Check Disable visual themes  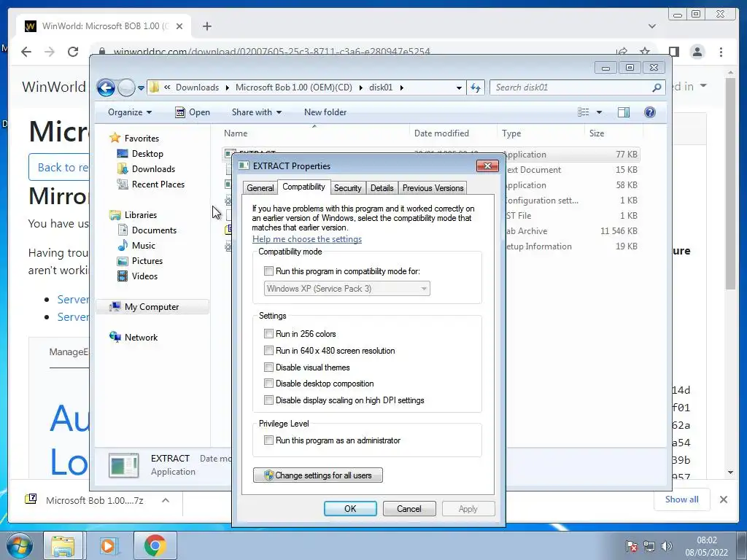click(x=268, y=367)
